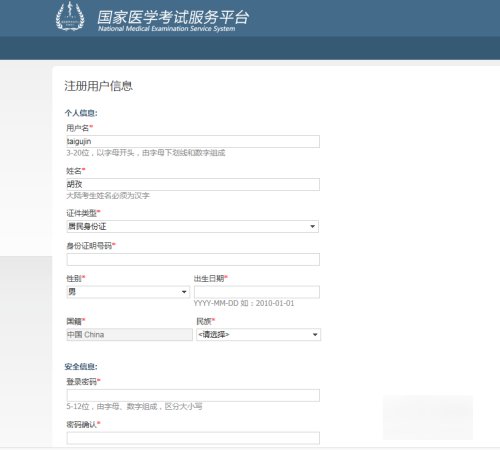This screenshot has width=500, height=450.
Task: Expand the 性别 dropdown showing 男
Action: [x=128, y=292]
